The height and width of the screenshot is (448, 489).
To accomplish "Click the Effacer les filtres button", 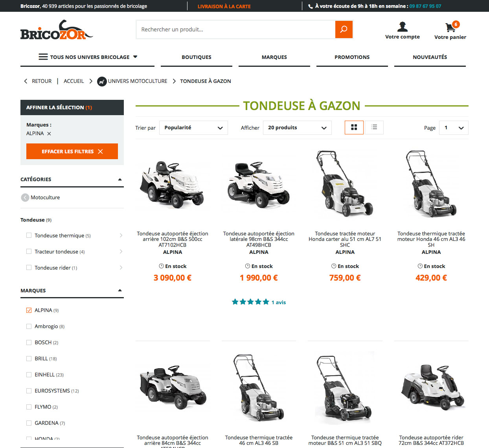I will tap(72, 151).
